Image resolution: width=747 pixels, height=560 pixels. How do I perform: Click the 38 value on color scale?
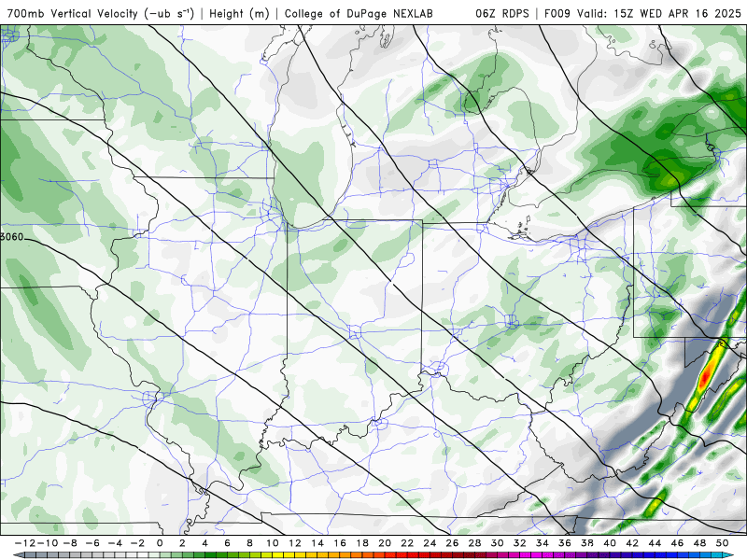tap(587, 543)
